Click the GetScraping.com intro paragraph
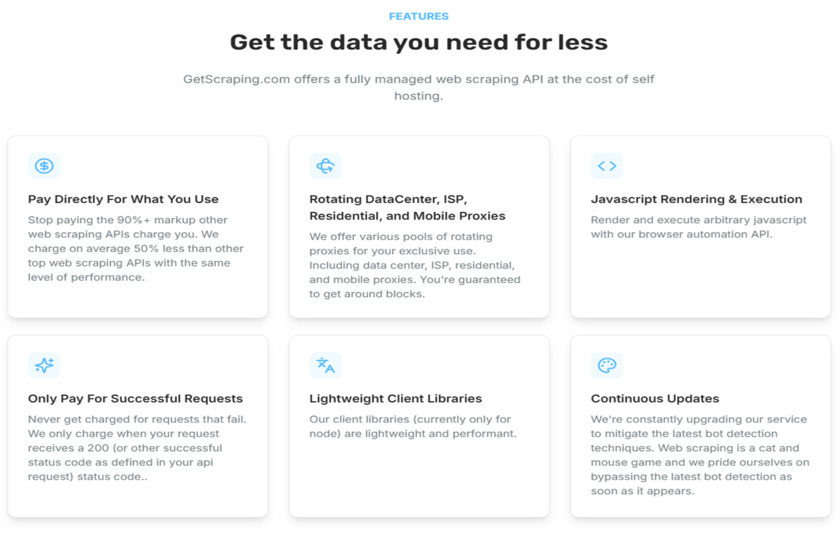840x560 pixels. [419, 88]
